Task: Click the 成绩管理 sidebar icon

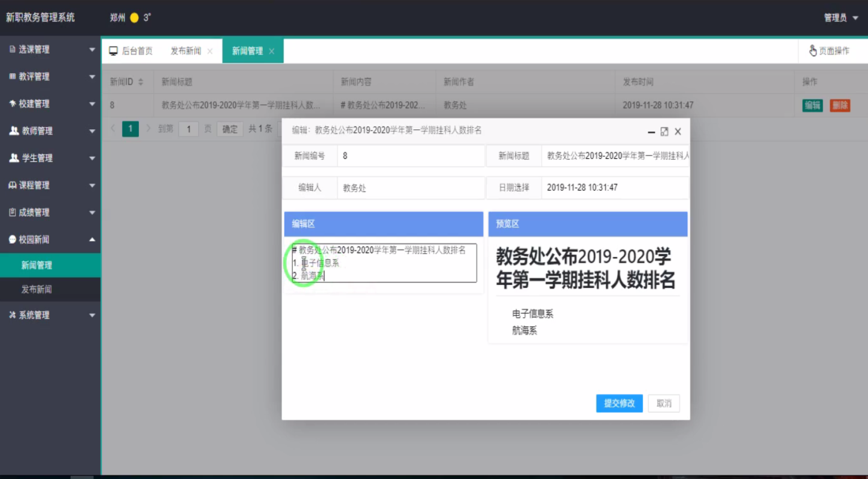Action: coord(12,213)
